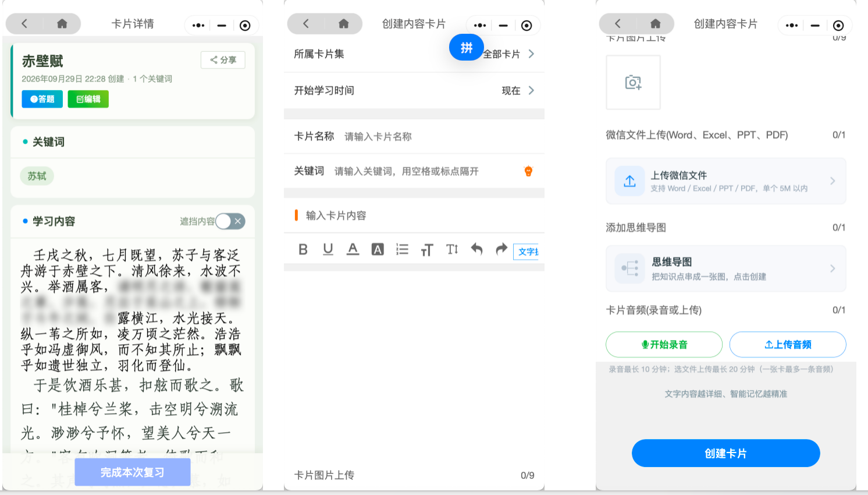Undo the last edit in the card editor
Screen dimensions: 868x495
[476, 250]
